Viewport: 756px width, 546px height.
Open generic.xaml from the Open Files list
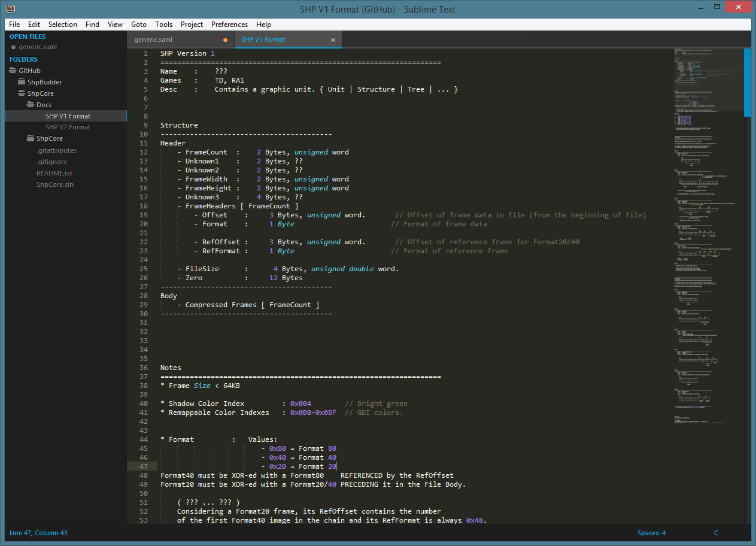(38, 47)
